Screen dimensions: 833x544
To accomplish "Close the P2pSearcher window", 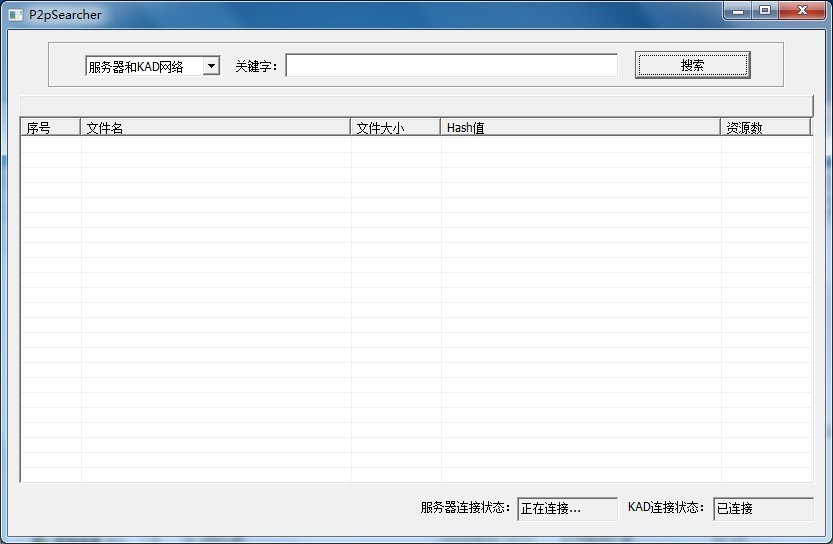I will click(801, 11).
